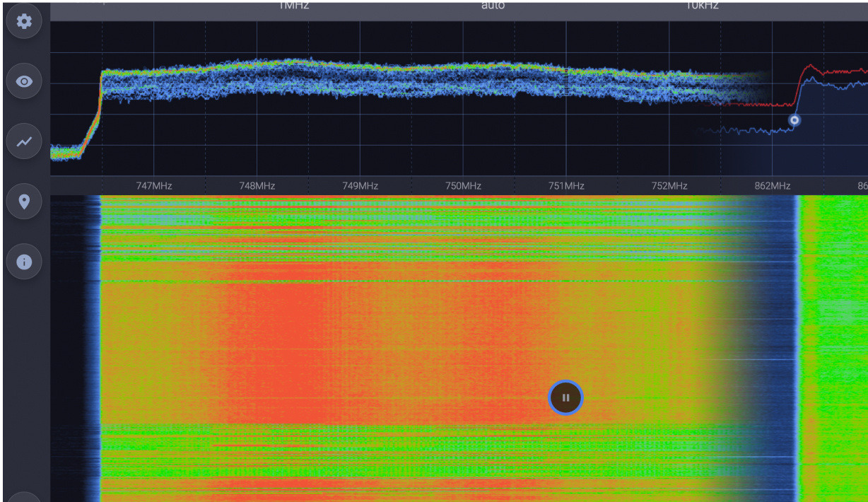
Task: Pause the waterfall display
Action: pos(565,397)
